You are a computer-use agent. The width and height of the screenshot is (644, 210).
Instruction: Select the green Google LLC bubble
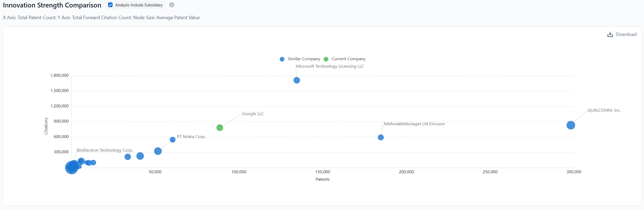[220, 128]
